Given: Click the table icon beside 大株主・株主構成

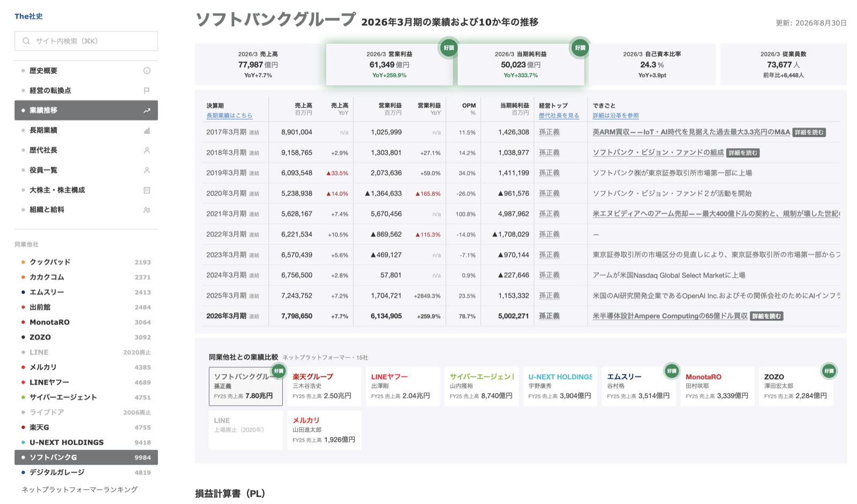Looking at the screenshot, I should point(147,190).
